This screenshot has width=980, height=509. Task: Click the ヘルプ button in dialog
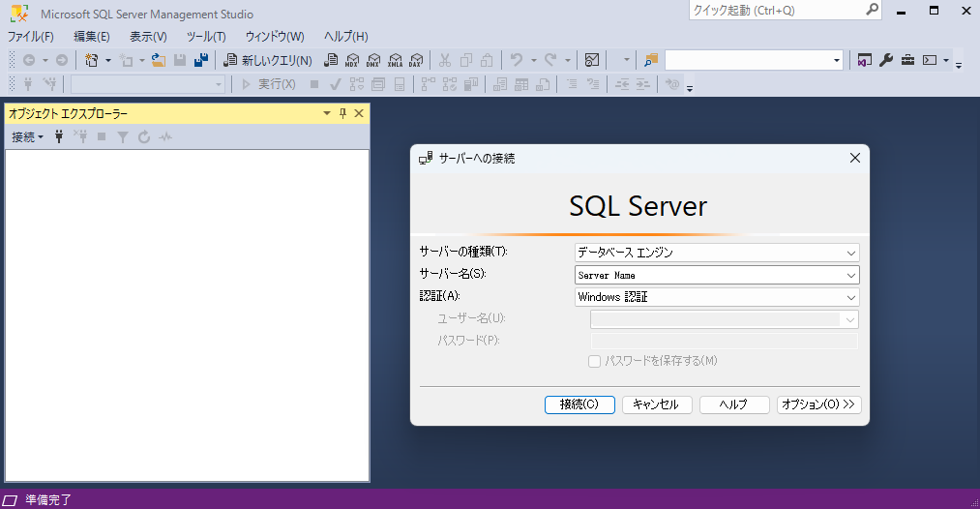pos(734,404)
